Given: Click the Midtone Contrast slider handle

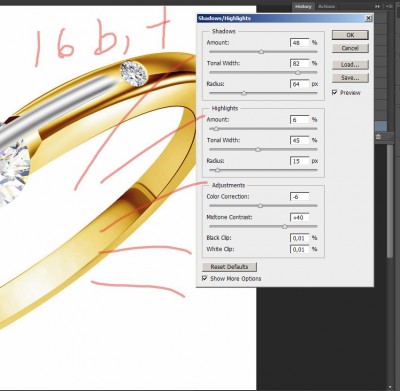Looking at the screenshot, I should (285, 226).
